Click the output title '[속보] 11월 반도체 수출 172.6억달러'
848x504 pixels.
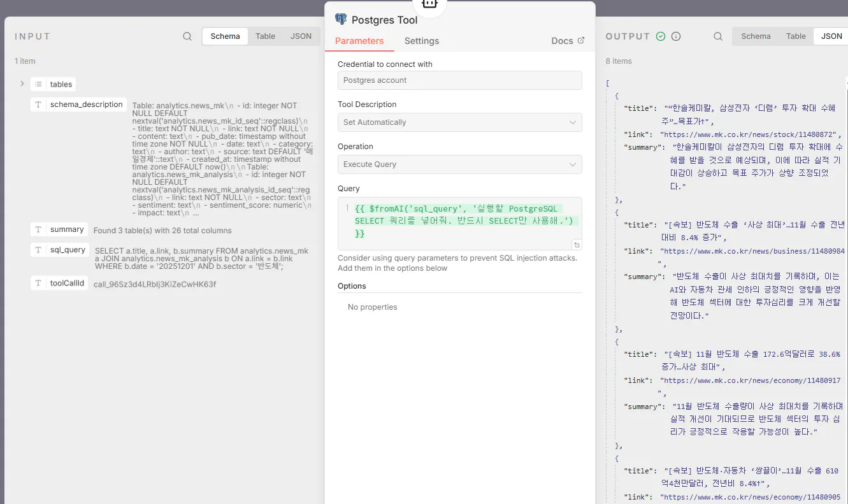pyautogui.click(x=752, y=360)
